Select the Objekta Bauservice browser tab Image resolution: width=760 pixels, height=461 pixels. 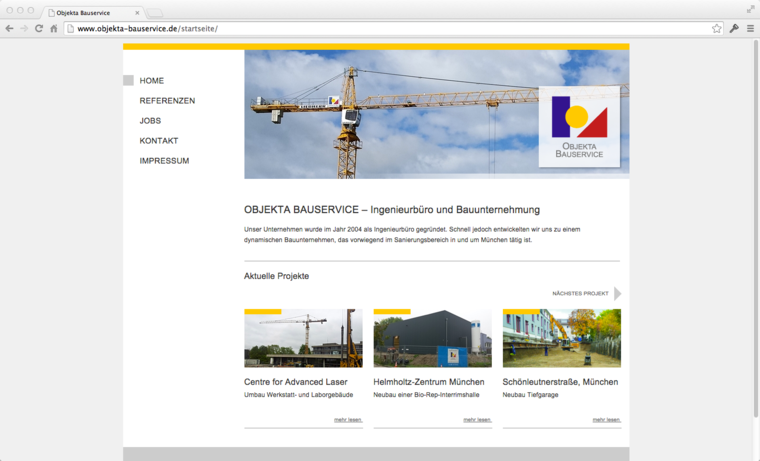point(92,13)
